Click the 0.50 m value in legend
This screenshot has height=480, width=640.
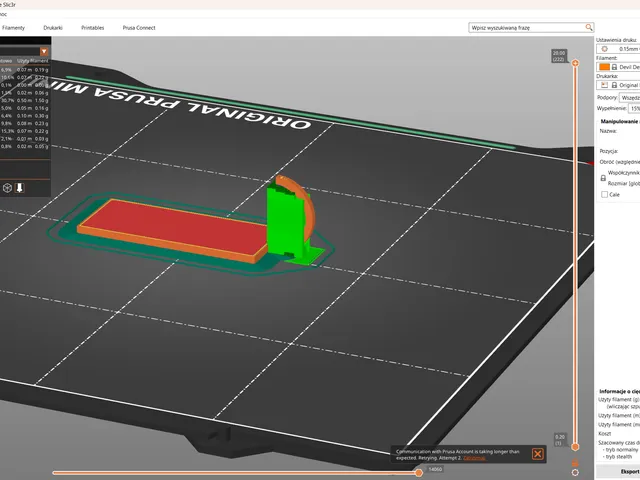(x=24, y=100)
